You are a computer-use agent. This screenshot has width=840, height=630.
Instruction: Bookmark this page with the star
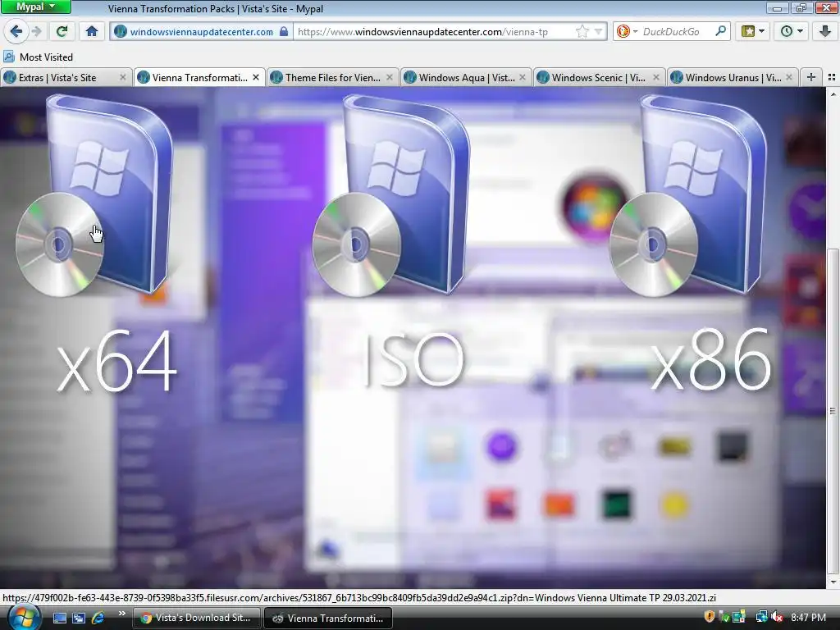[582, 32]
